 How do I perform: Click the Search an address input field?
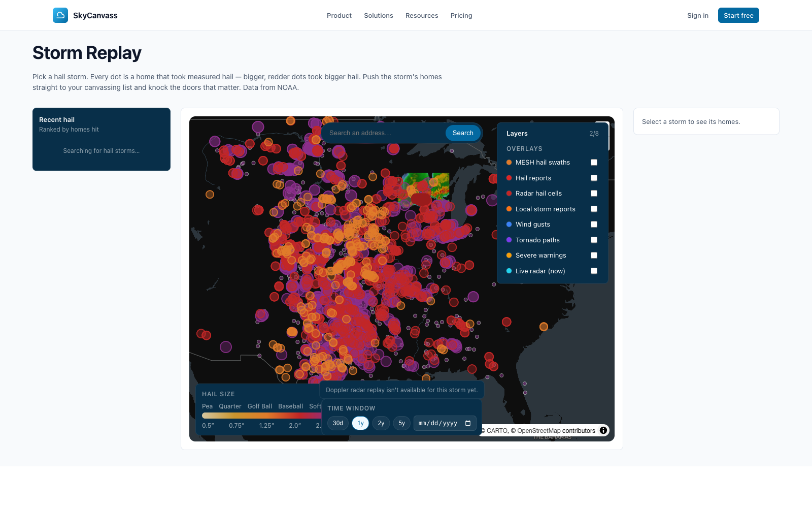click(x=384, y=133)
